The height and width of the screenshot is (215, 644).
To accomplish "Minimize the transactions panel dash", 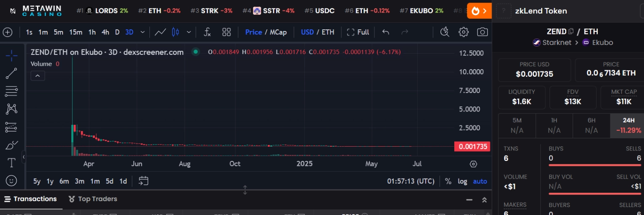I will (469, 200).
